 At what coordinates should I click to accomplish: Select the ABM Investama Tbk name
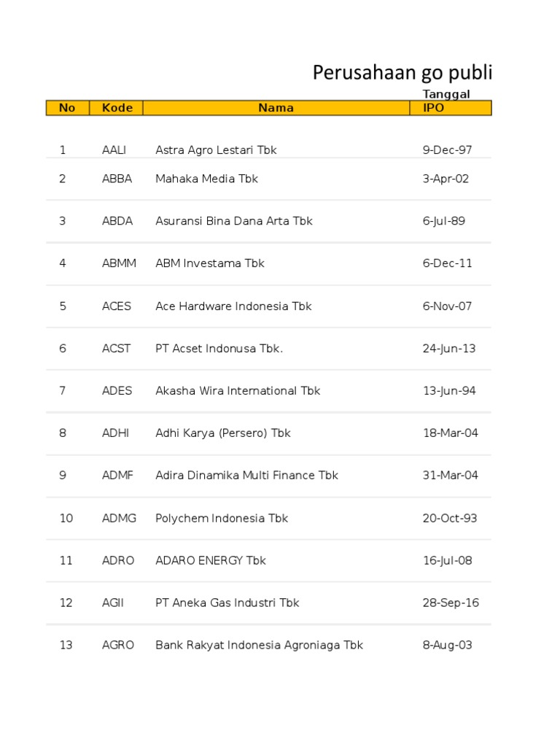[x=209, y=263]
